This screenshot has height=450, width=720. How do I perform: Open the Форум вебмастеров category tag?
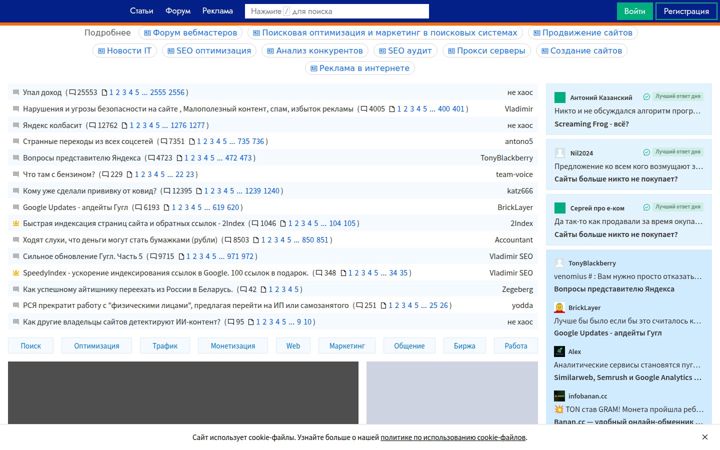190,33
